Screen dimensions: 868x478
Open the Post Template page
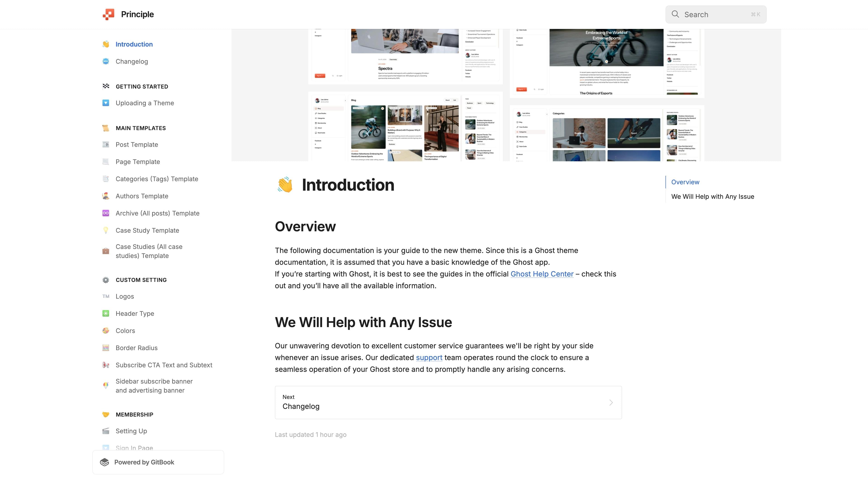click(x=137, y=145)
